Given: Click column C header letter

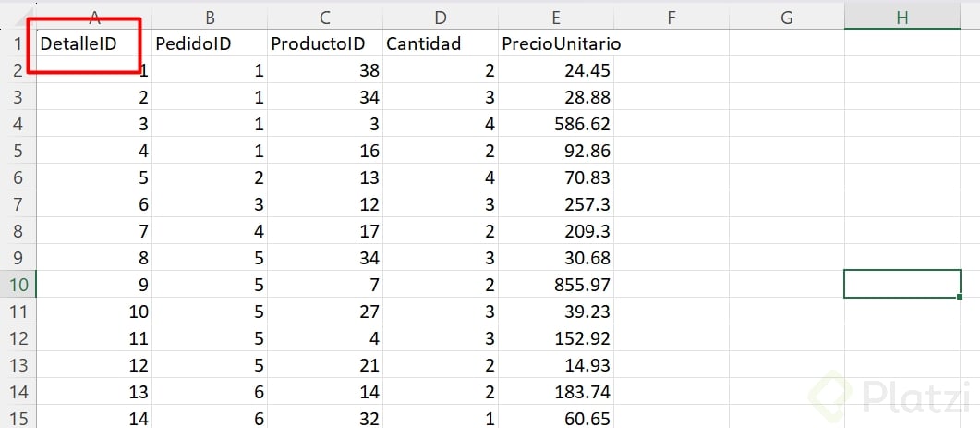Looking at the screenshot, I should pyautogui.click(x=324, y=17).
